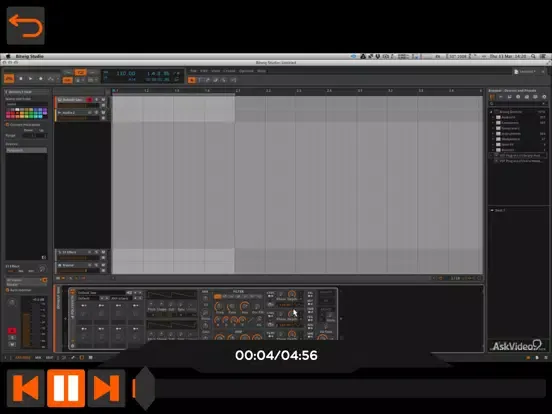Screen dimensions: 552x414
Task: Skip to the next video
Action: (107, 388)
